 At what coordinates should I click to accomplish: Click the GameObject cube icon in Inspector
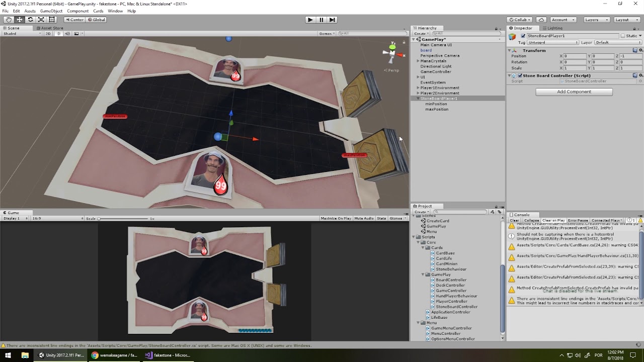512,36
